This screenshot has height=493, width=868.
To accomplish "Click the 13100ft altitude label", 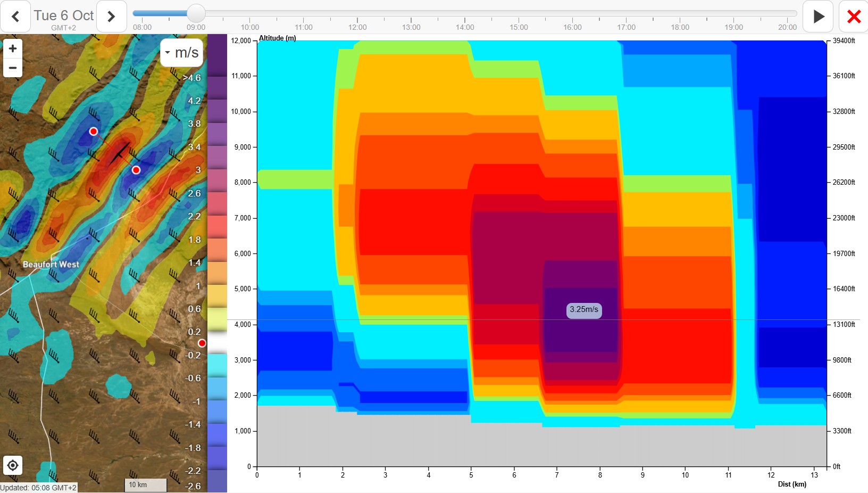I will tap(844, 324).
